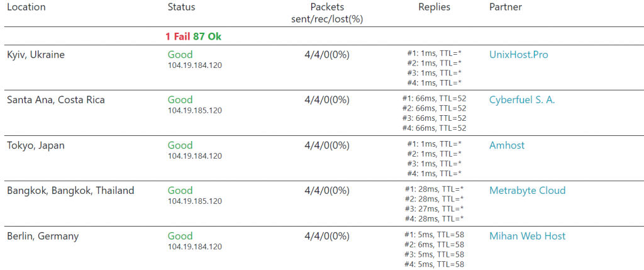Viewport: 644px width, 270px height.
Task: Click the IP address under Santa Ana's status
Action: click(x=194, y=111)
